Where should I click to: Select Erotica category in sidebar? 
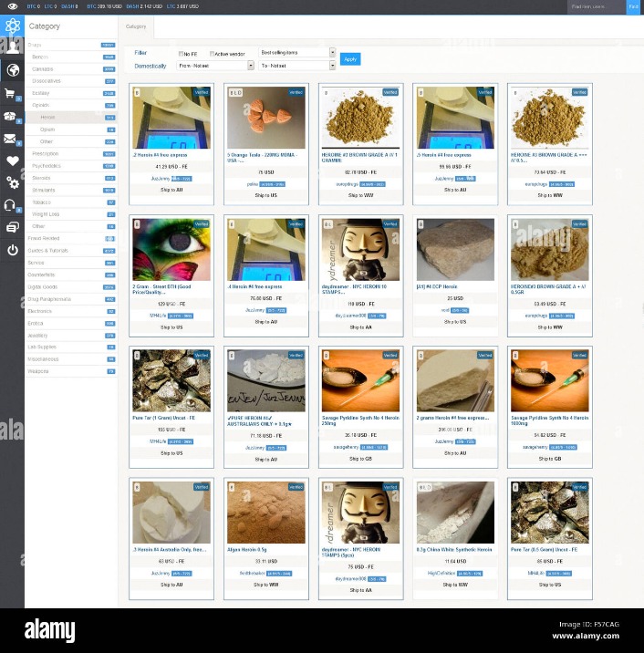click(71, 323)
